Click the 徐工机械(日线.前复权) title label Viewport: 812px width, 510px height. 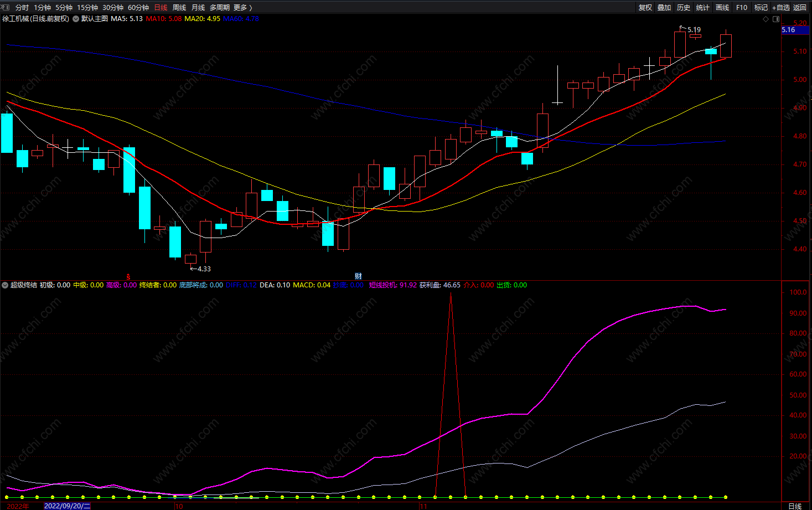[x=36, y=19]
